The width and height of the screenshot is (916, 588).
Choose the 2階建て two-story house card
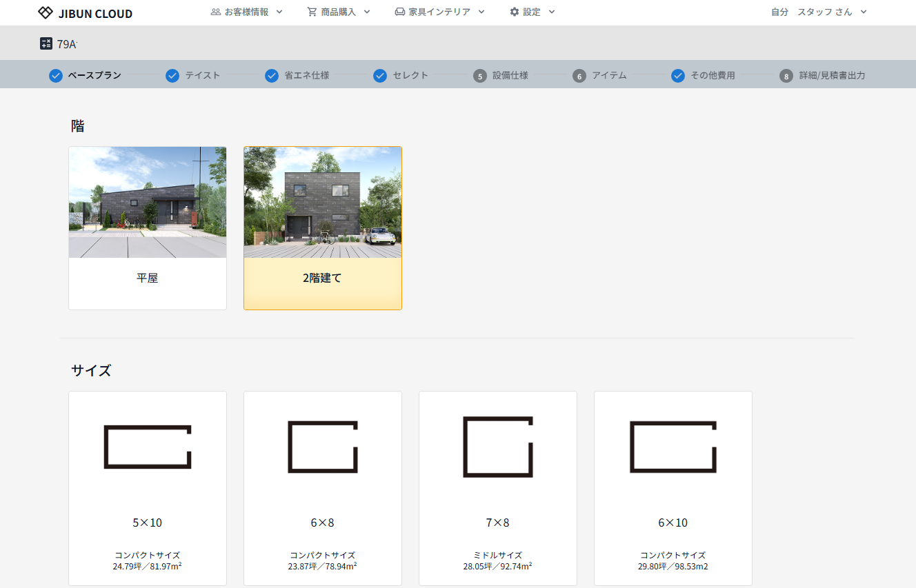click(323, 227)
